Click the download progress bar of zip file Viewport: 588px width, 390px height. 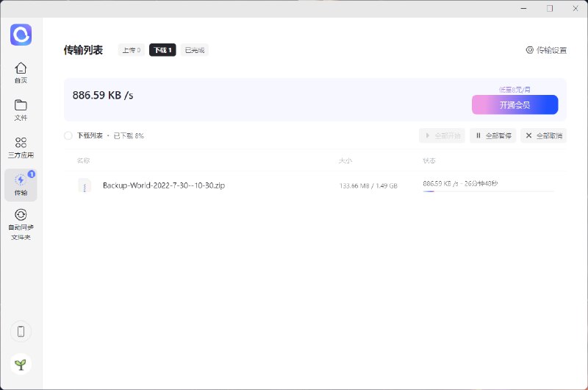click(x=489, y=191)
